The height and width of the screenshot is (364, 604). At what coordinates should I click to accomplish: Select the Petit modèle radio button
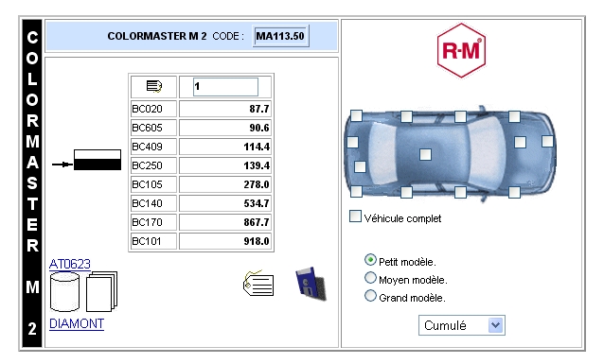(x=370, y=260)
